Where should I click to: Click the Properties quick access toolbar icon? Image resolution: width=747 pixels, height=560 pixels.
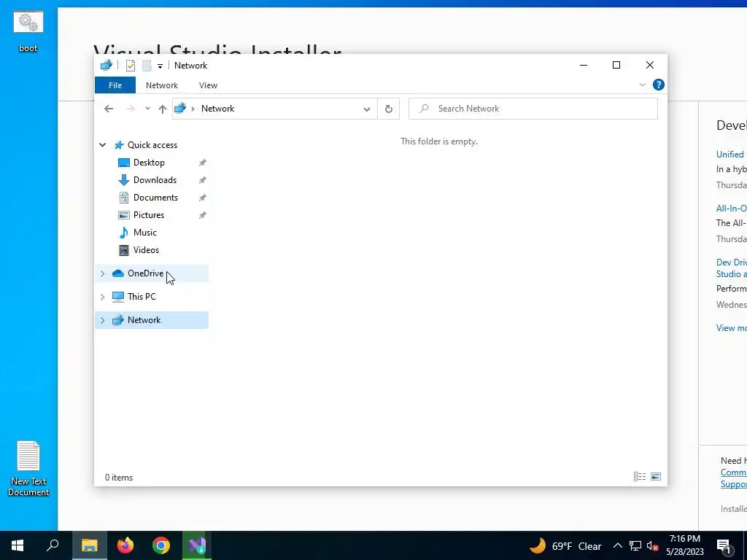click(x=130, y=66)
